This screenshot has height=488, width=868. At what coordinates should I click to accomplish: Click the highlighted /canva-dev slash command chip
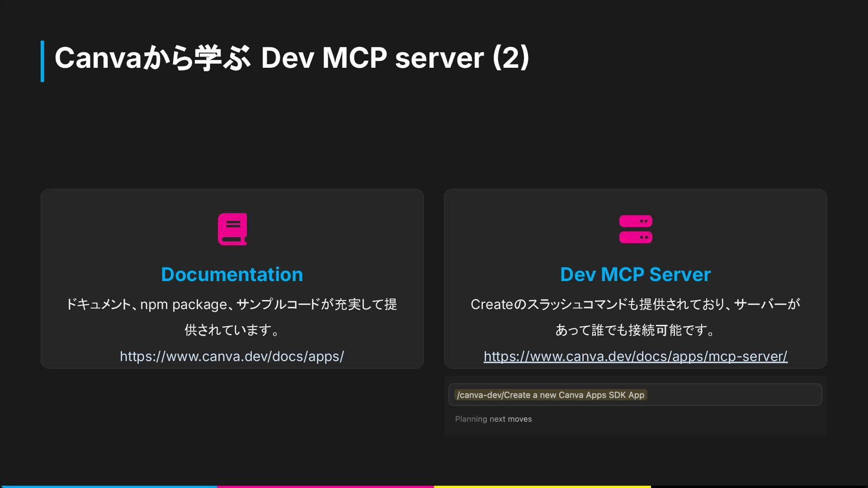550,395
